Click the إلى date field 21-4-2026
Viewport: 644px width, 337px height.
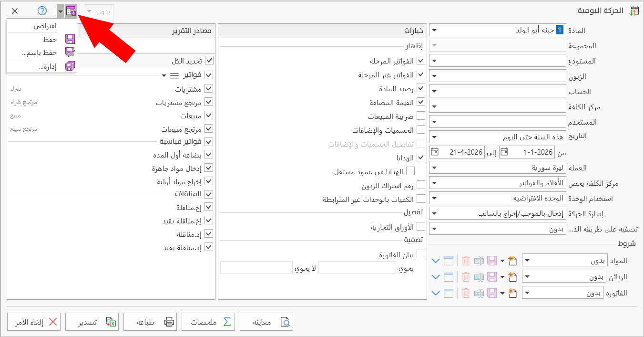[457, 152]
